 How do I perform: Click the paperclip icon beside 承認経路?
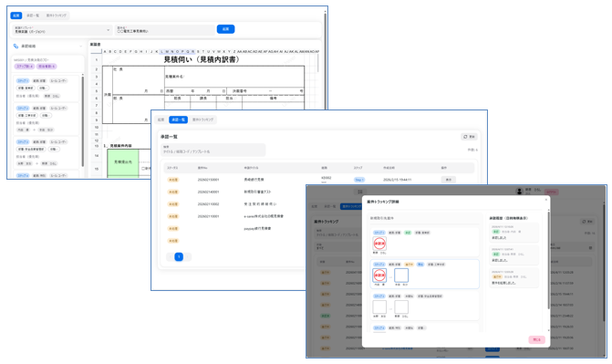pos(16,47)
